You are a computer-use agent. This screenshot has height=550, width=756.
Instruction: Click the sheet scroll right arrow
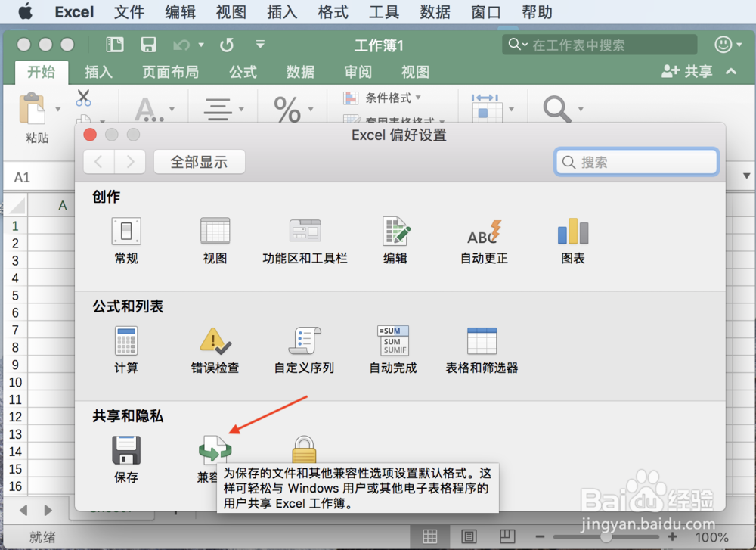(x=47, y=511)
